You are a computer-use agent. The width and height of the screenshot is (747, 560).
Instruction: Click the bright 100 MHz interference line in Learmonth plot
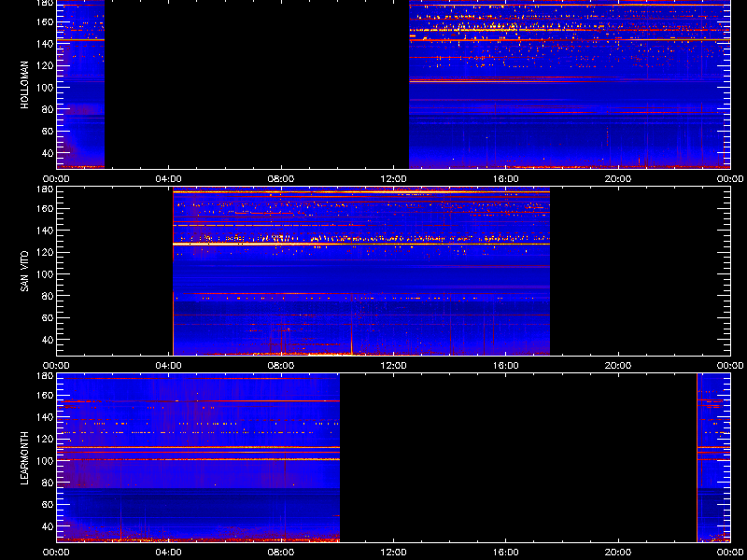click(198, 459)
